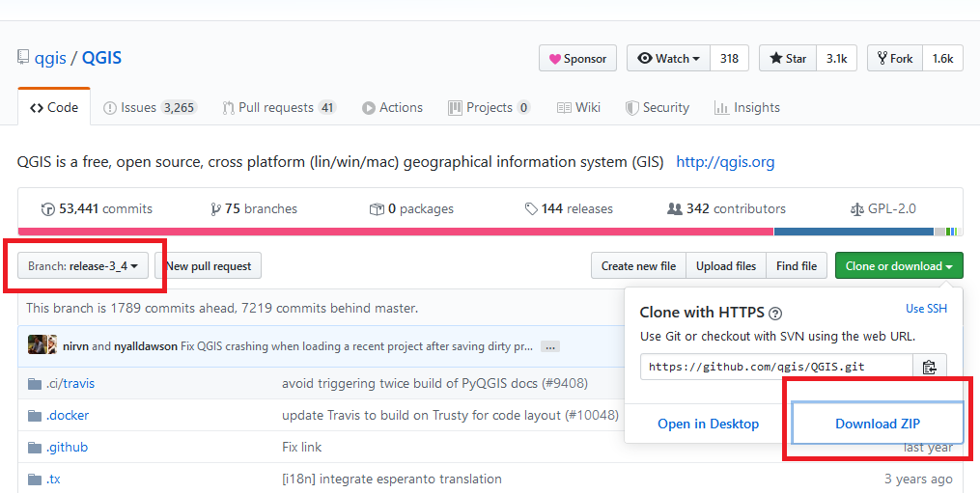Screen dimensions: 980x493
Task: Switch to the Issues tab
Action: 150,108
